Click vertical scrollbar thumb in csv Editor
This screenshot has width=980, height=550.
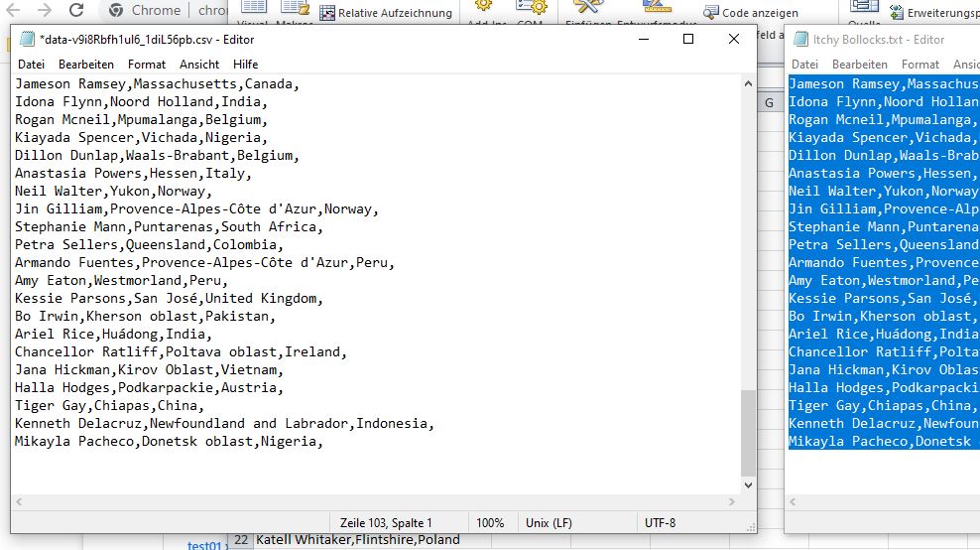[748, 433]
